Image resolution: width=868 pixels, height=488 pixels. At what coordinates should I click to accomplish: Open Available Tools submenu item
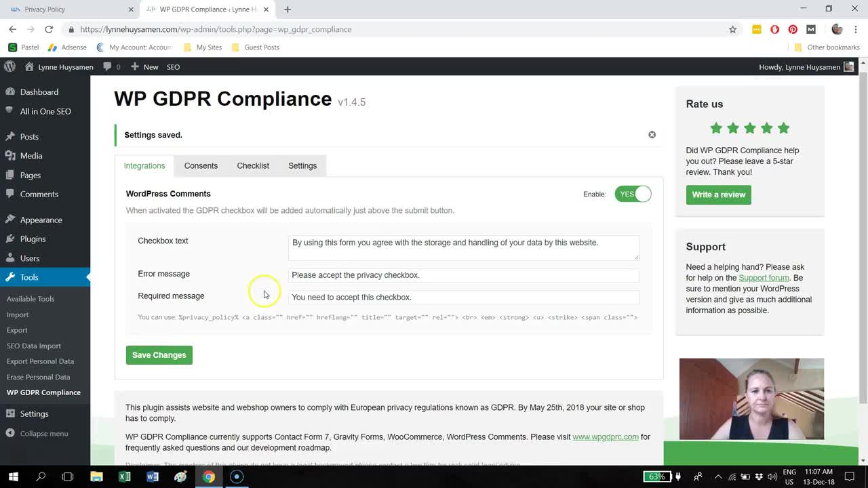tap(31, 299)
